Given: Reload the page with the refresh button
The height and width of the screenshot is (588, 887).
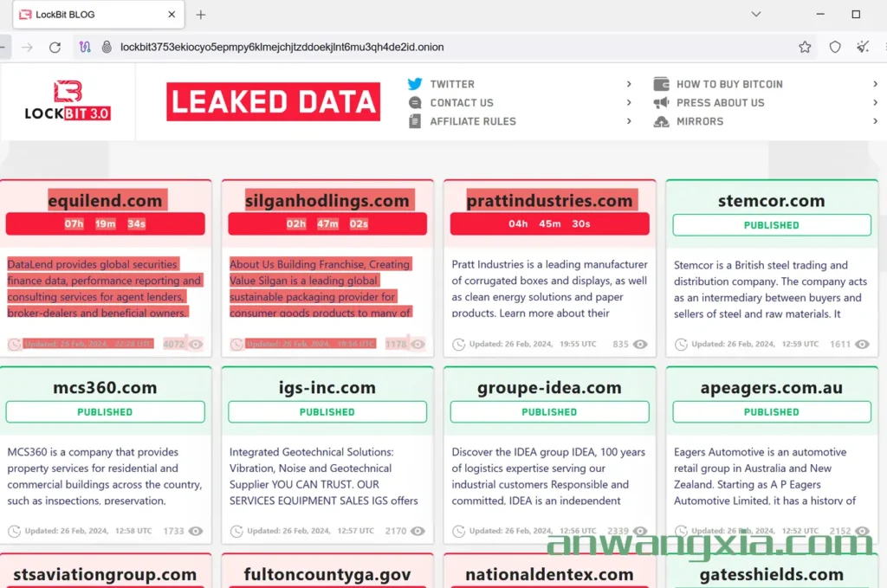Looking at the screenshot, I should [55, 47].
